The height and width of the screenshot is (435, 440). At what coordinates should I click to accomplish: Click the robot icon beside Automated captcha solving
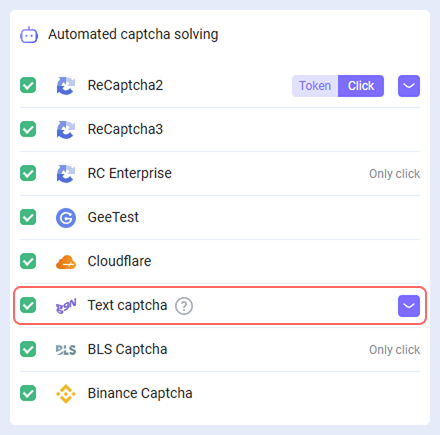coord(29,35)
